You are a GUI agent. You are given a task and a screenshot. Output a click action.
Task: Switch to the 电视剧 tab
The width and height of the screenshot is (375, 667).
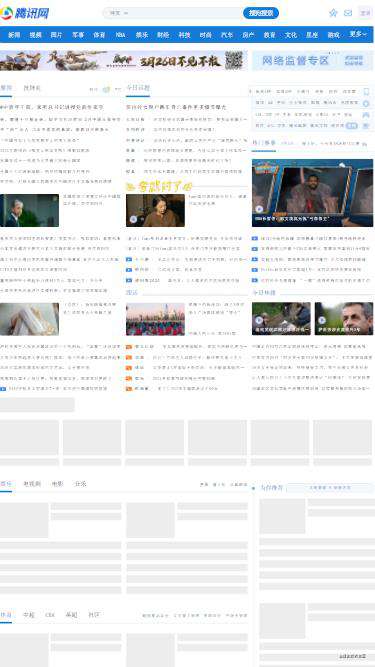(32, 484)
